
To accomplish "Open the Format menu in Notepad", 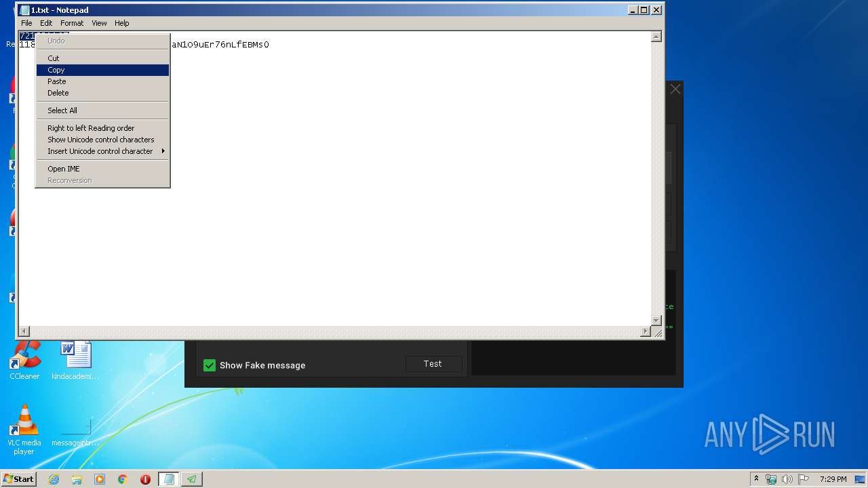I will 72,23.
